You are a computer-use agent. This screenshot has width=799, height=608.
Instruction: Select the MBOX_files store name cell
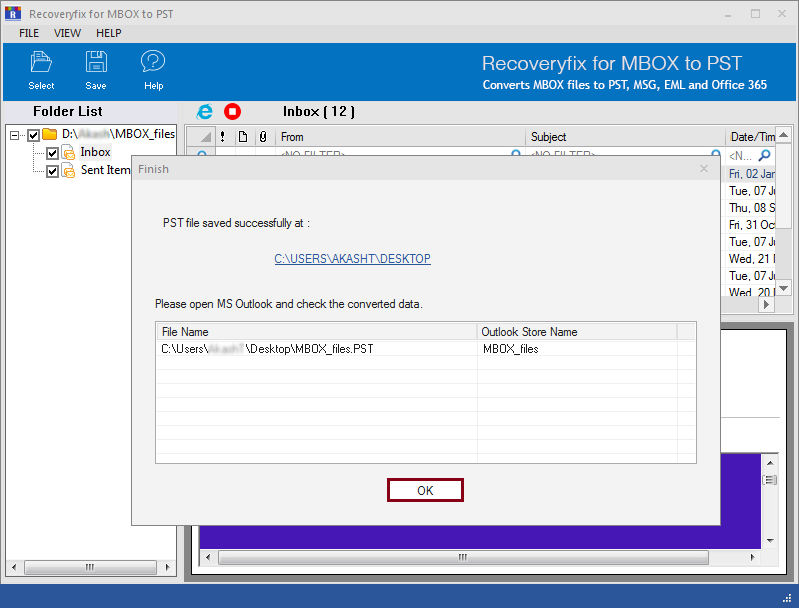pyautogui.click(x=577, y=349)
